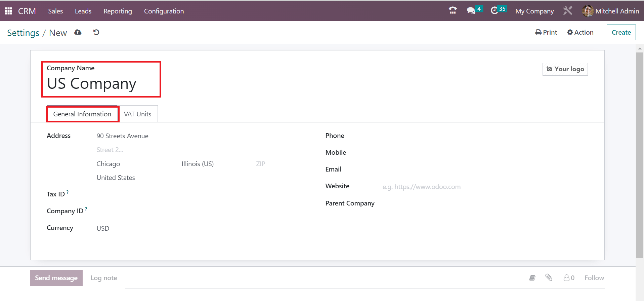This screenshot has width=644, height=301.
Task: Open the Leads menu
Action: (x=83, y=11)
